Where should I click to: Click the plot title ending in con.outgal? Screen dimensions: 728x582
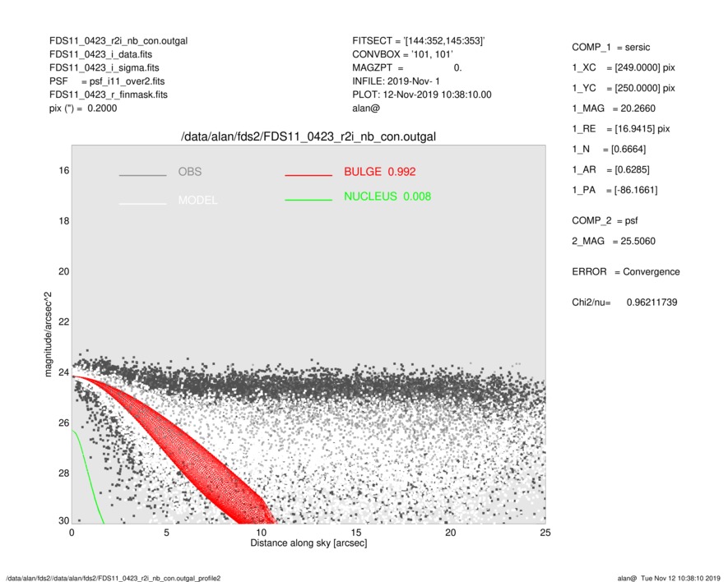(308, 136)
